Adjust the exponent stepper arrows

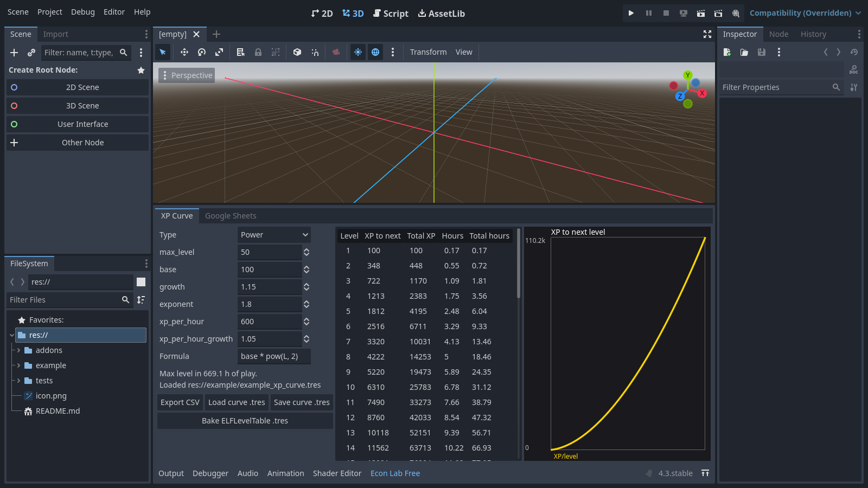(307, 304)
